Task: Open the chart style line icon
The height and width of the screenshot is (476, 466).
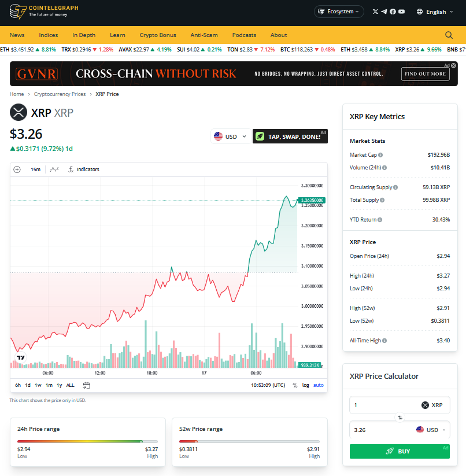Action: (54, 169)
